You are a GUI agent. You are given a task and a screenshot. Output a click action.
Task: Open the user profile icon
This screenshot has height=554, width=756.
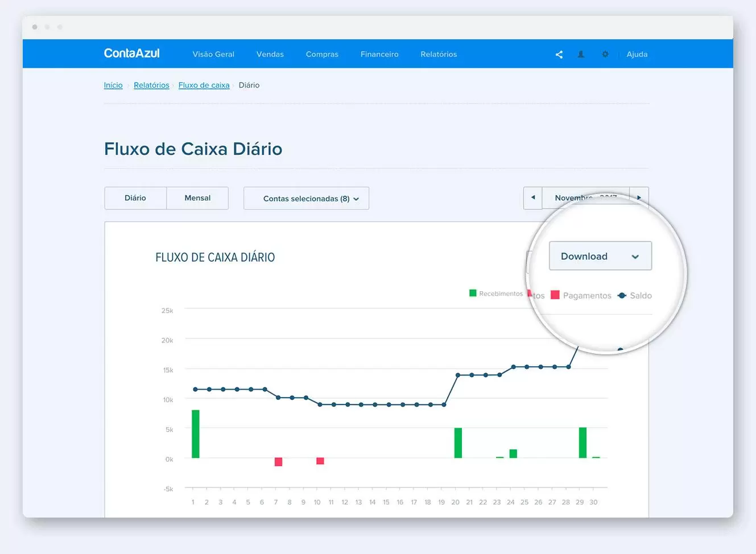(581, 55)
